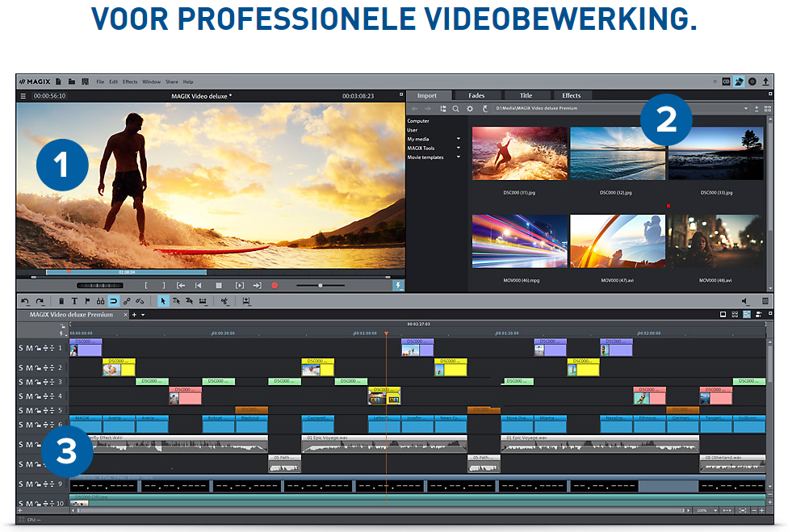Open the Window menu

(151, 82)
